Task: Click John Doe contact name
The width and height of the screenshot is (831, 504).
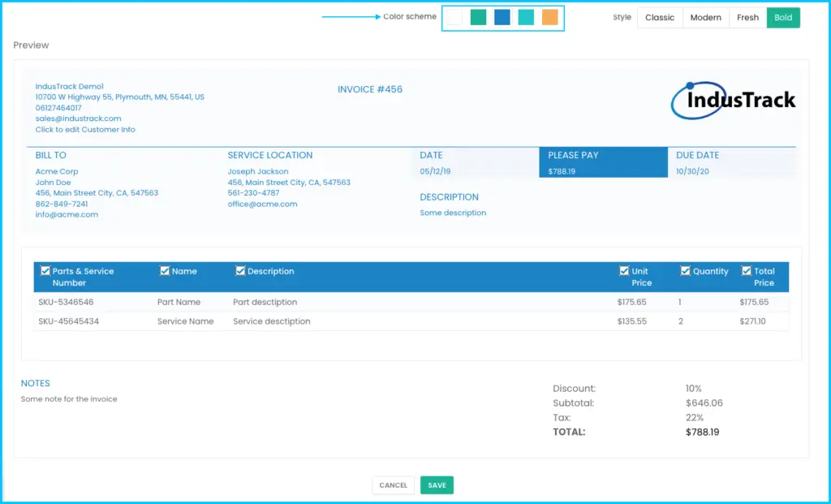Action: (53, 183)
